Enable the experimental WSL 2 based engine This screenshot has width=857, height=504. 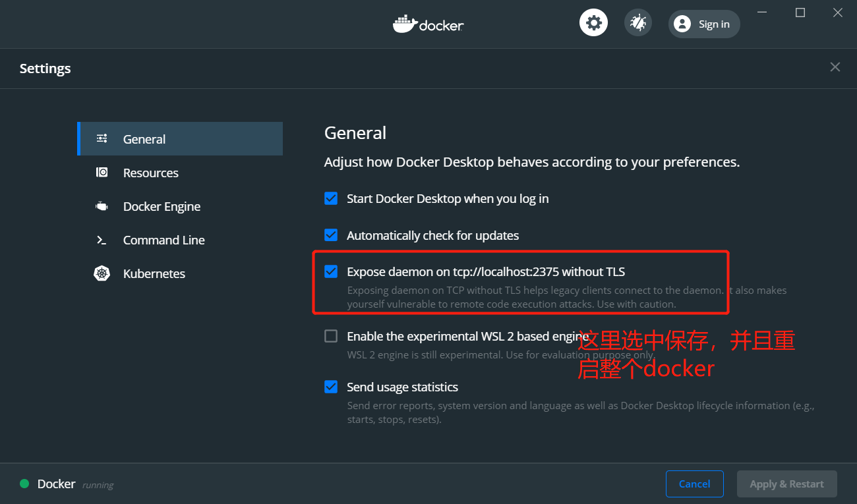tap(330, 335)
